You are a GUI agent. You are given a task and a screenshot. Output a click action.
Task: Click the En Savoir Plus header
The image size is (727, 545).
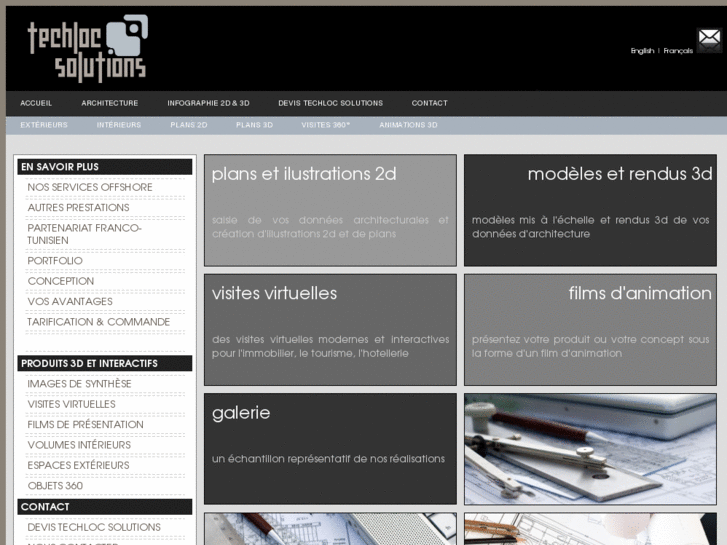coord(105,167)
